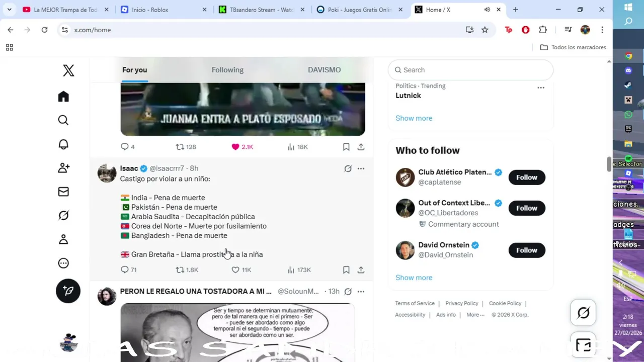Expand the footer More menu
The image size is (644, 362).
click(x=475, y=315)
